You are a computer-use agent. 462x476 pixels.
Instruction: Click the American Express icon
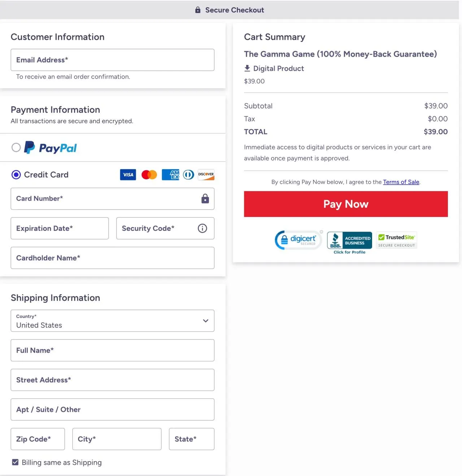click(x=170, y=175)
